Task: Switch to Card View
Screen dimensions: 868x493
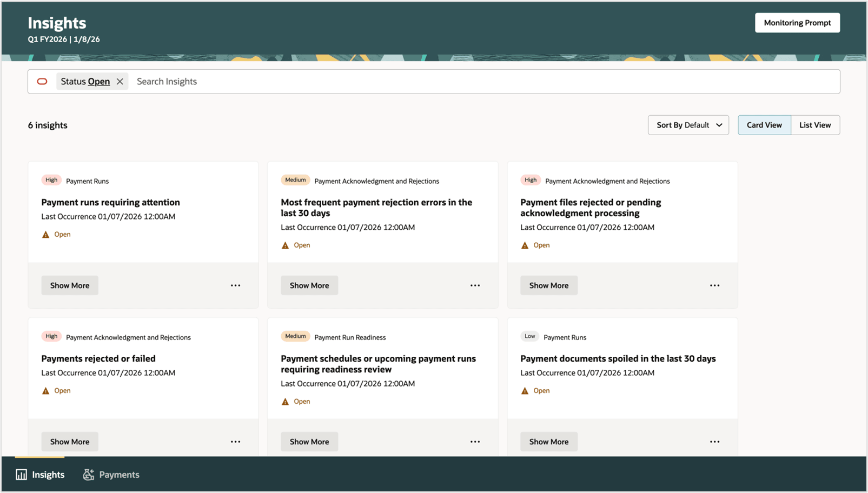Action: pos(764,125)
